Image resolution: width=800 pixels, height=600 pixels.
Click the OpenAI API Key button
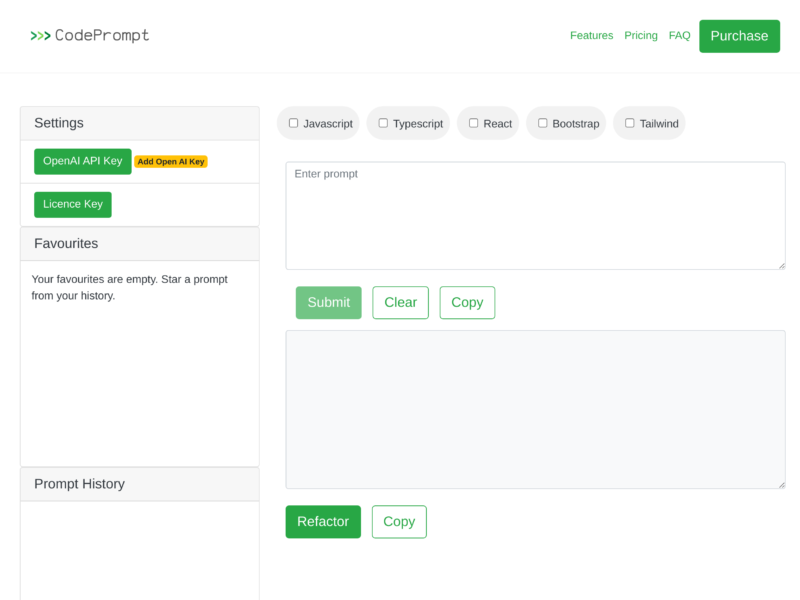83,161
